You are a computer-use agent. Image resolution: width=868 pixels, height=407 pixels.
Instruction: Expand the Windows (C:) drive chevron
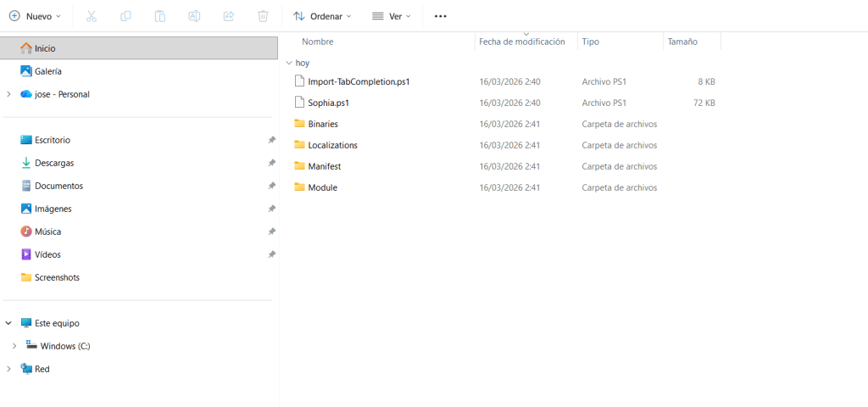(x=14, y=346)
